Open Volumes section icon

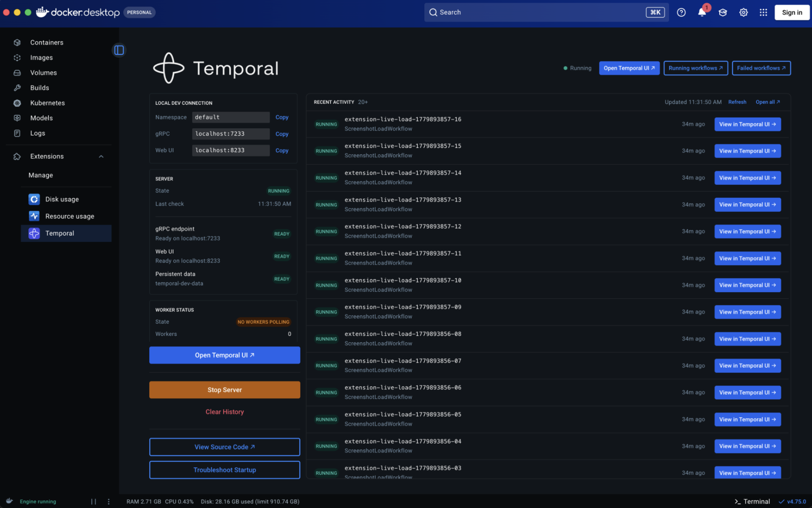click(17, 73)
